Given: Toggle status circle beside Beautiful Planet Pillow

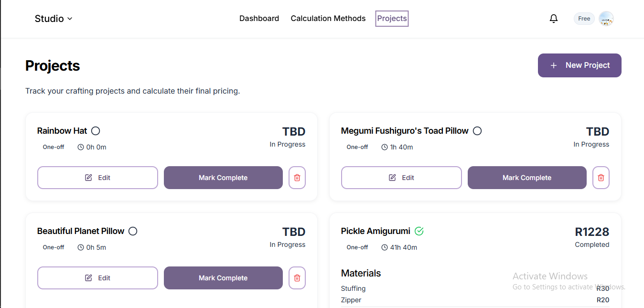Looking at the screenshot, I should 133,231.
